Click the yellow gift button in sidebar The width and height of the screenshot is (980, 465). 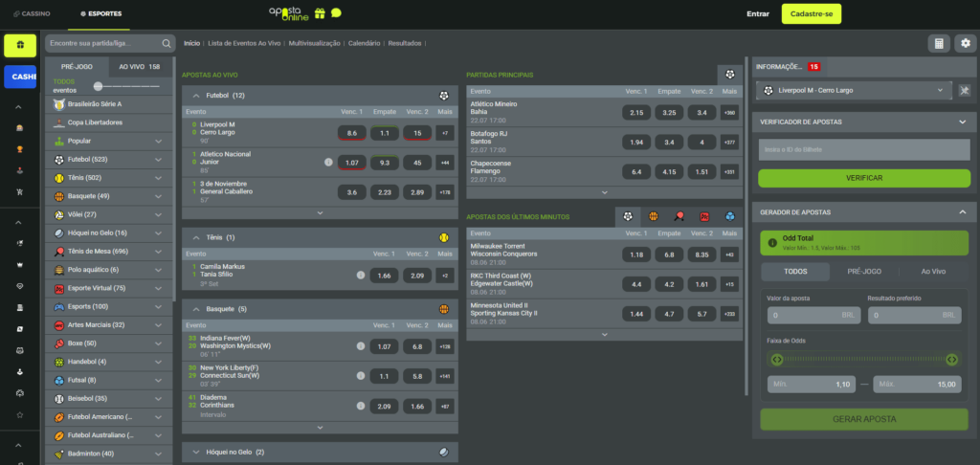[x=20, y=45]
